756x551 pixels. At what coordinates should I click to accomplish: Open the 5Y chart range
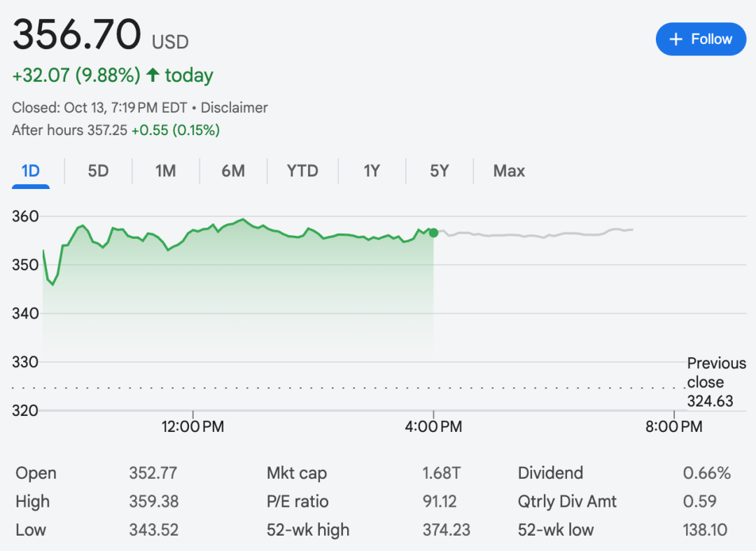[x=439, y=171]
